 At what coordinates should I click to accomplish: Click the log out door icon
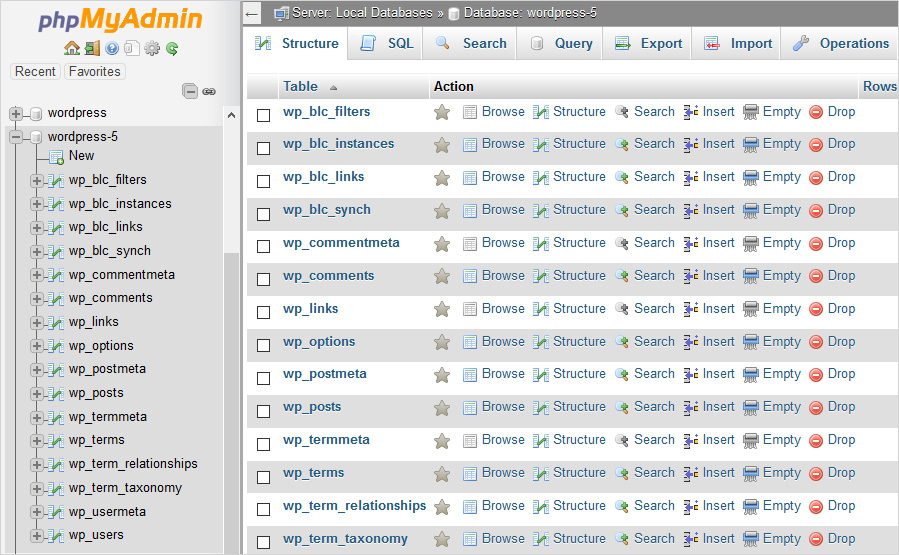tap(92, 48)
